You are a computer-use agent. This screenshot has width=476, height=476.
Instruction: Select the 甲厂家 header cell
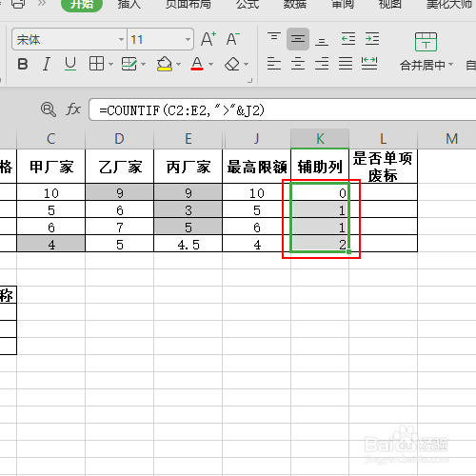[51, 167]
